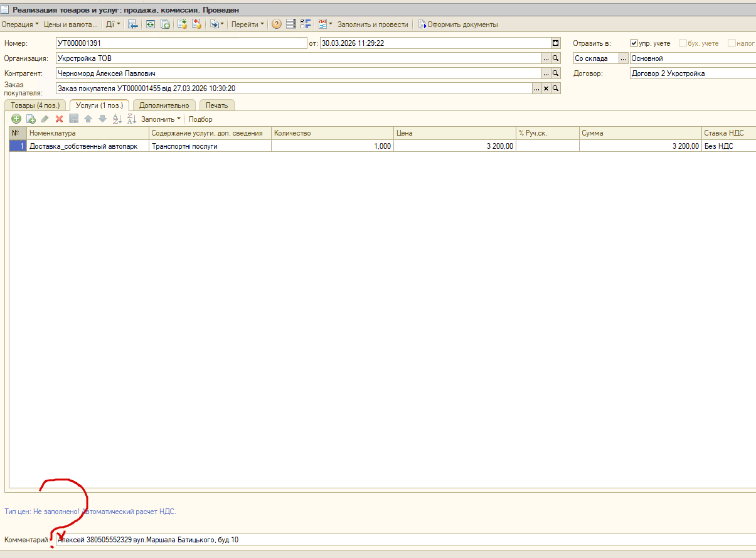Toggle the налог checkbox
Viewport: 756px width, 558px height.
(732, 43)
